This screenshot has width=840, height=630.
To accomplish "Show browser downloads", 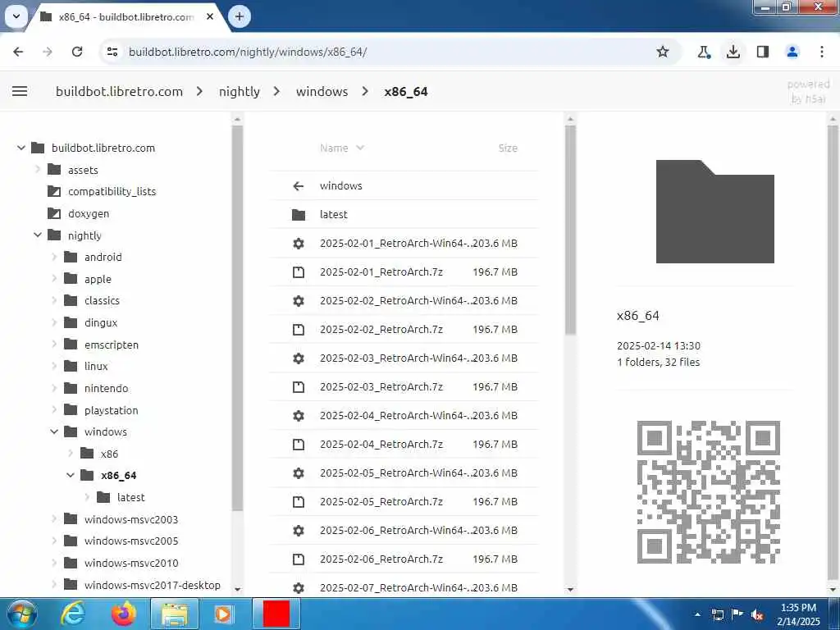I will [x=733, y=52].
